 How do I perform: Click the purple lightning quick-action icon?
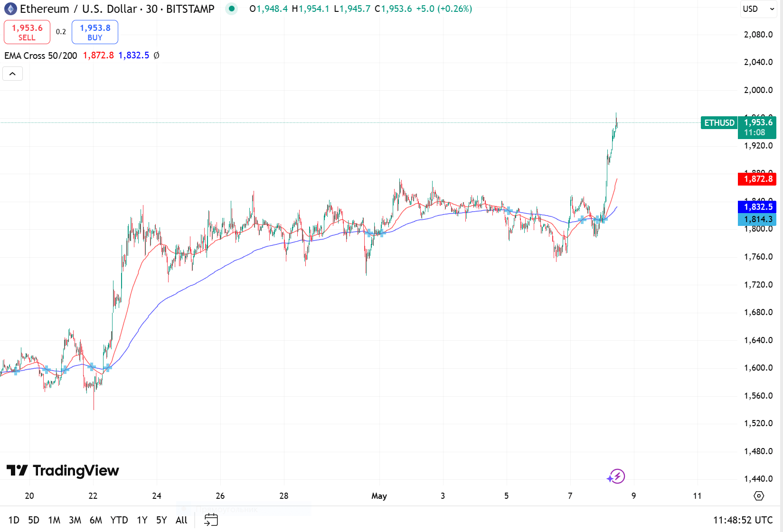point(616,476)
